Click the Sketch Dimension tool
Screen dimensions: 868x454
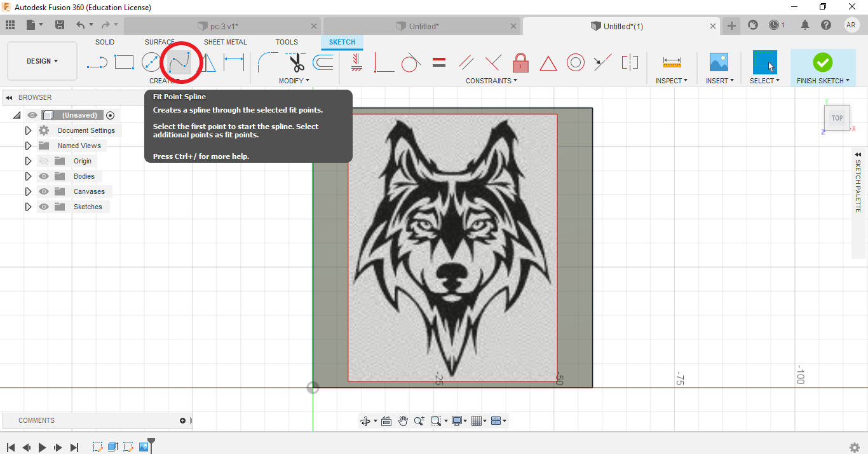pyautogui.click(x=234, y=62)
